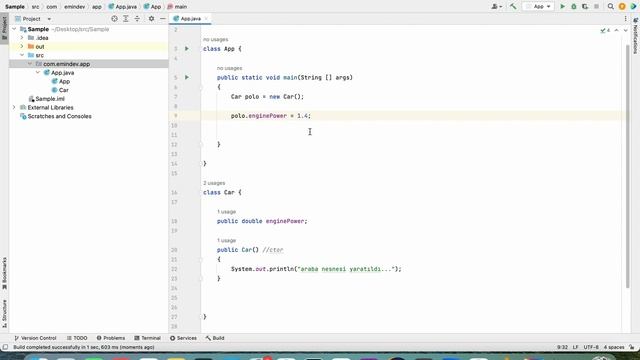Open the account user icon dropdown

(496, 7)
